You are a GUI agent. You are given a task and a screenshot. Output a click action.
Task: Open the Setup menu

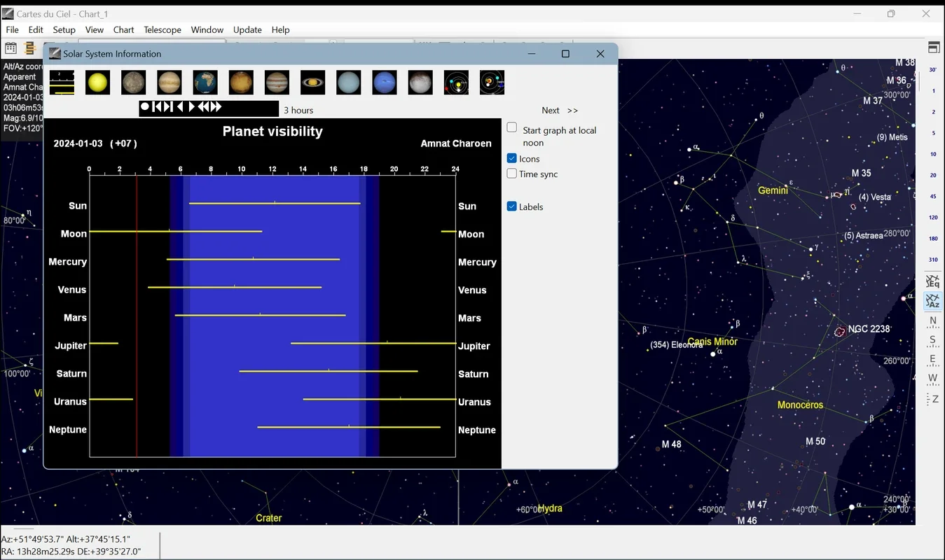click(x=64, y=29)
